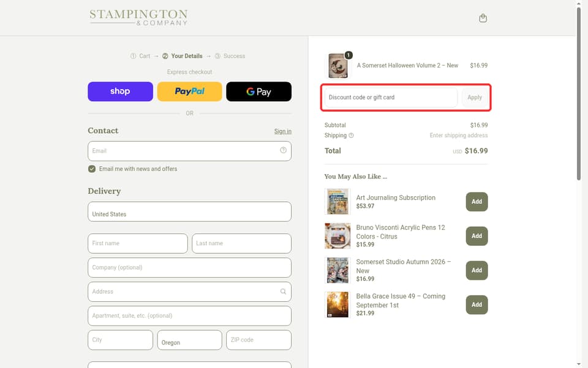
Task: Pay with PayPal button
Action: (x=189, y=91)
